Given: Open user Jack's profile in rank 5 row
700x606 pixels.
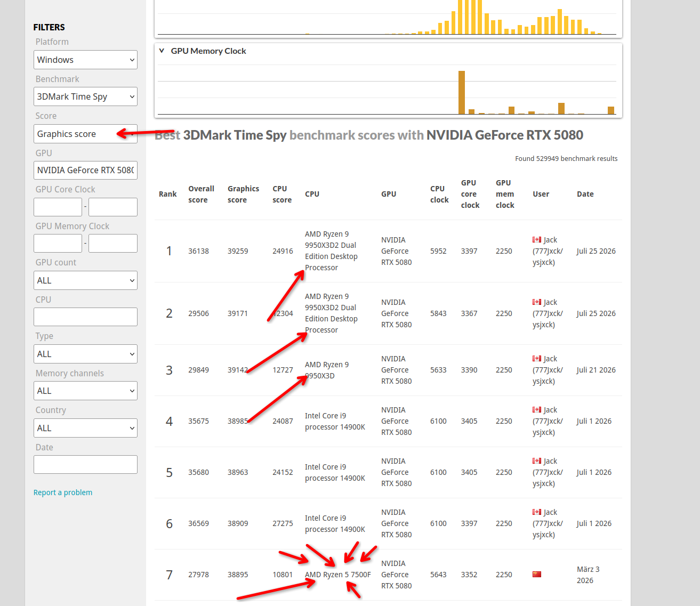Looking at the screenshot, I should pos(548,472).
